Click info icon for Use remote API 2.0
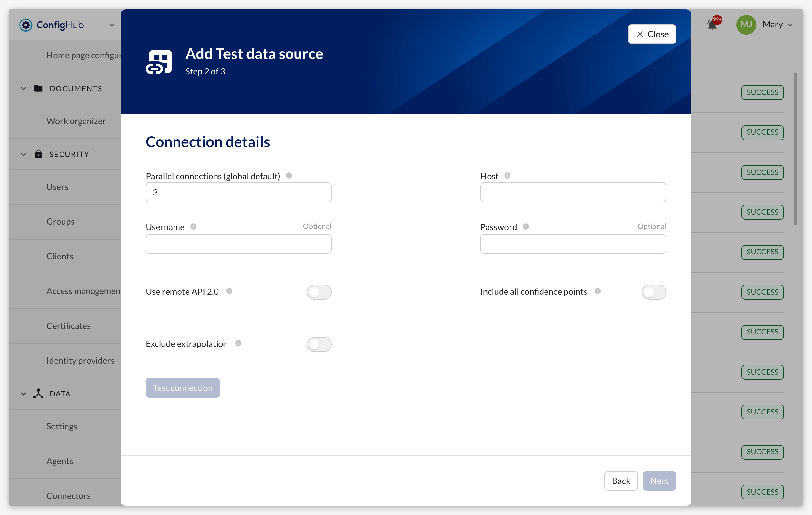 [x=229, y=291]
